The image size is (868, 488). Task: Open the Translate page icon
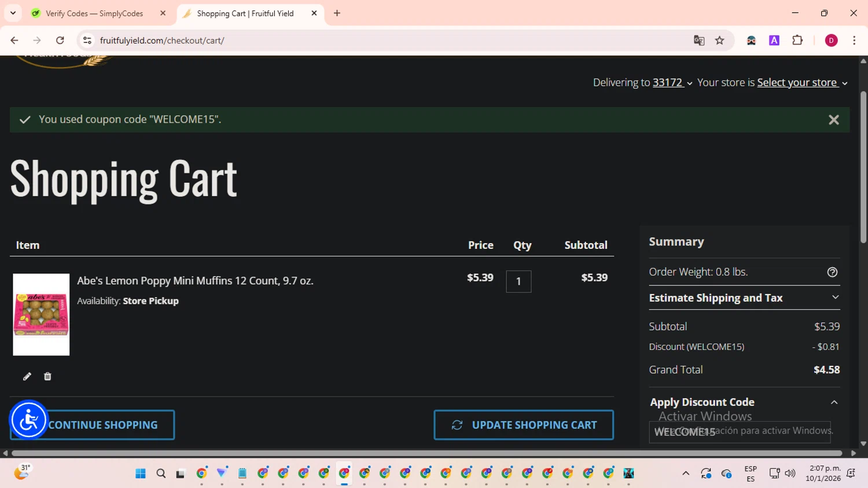[699, 41]
